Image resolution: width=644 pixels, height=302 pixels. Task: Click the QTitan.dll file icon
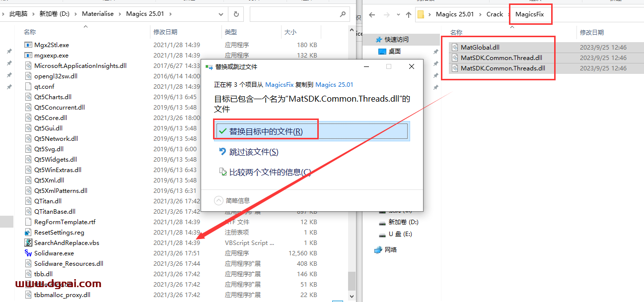pyautogui.click(x=28, y=201)
